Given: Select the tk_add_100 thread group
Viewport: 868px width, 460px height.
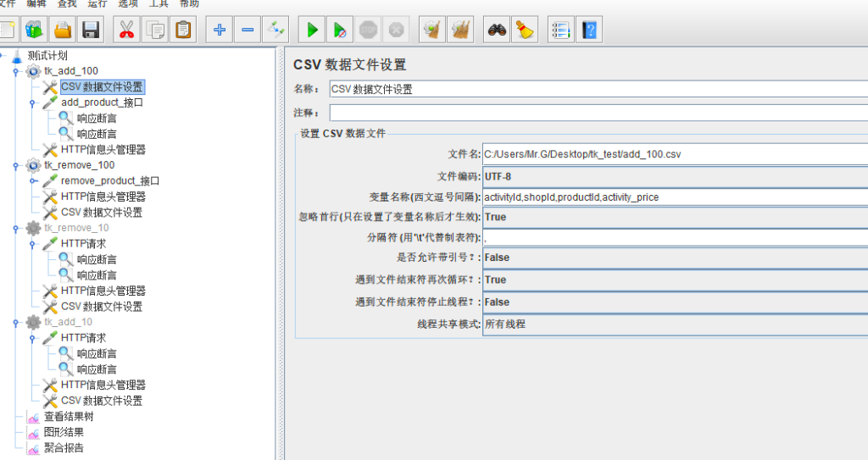Looking at the screenshot, I should click(71, 71).
